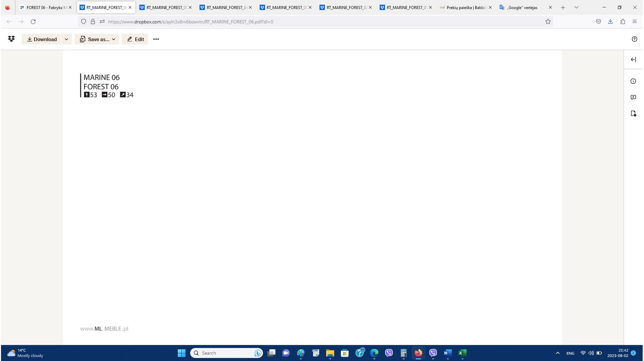644x361 pixels.
Task: Open the comments icon in sidebar
Action: (633, 97)
